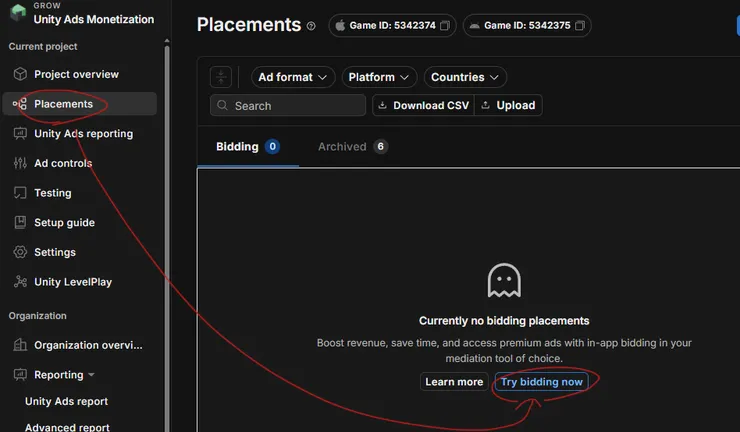Click the Unity Ads Monetization logo
The width and height of the screenshot is (740, 432).
tap(18, 12)
